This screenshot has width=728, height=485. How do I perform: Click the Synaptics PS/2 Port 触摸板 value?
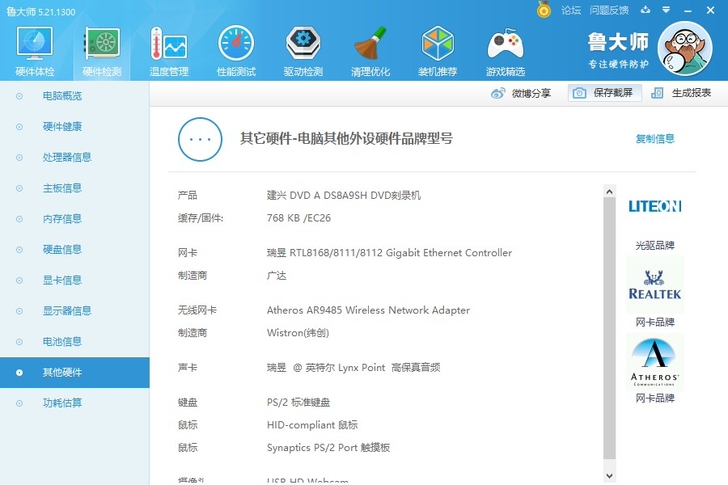(328, 448)
